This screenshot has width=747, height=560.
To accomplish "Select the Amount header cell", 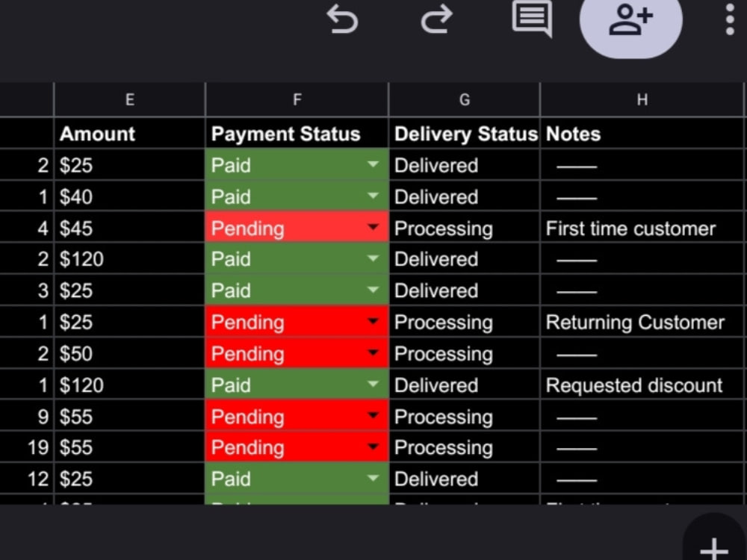I will pos(129,134).
